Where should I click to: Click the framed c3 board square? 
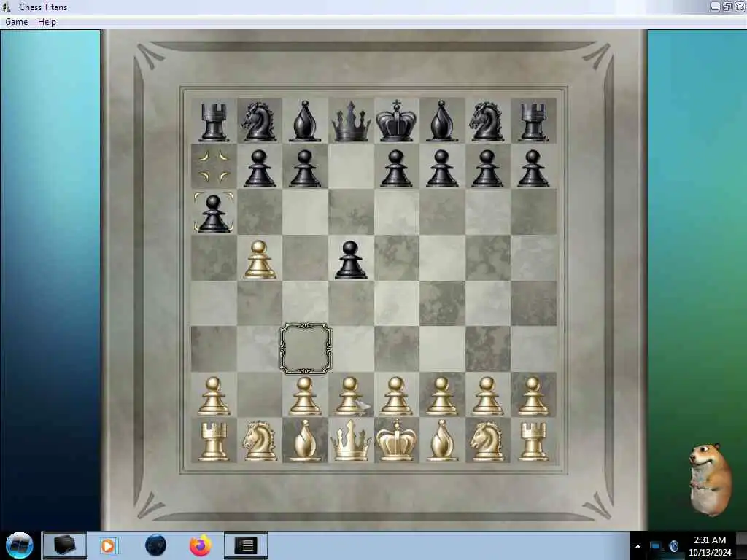[x=305, y=349]
